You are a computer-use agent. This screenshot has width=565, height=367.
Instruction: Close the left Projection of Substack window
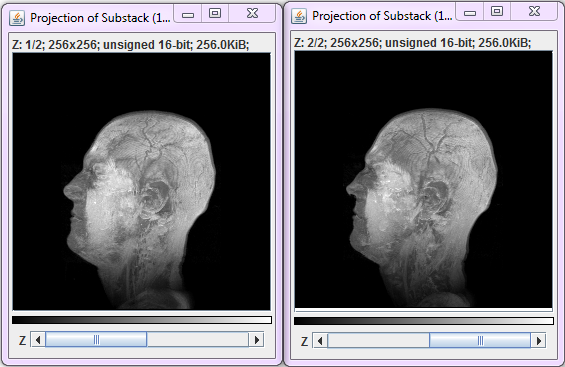click(x=253, y=14)
